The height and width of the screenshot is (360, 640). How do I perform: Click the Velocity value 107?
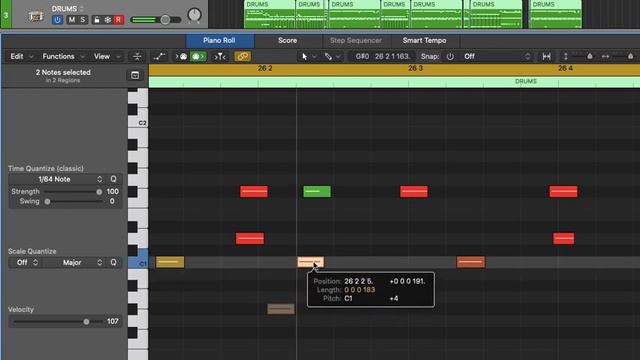(113, 322)
